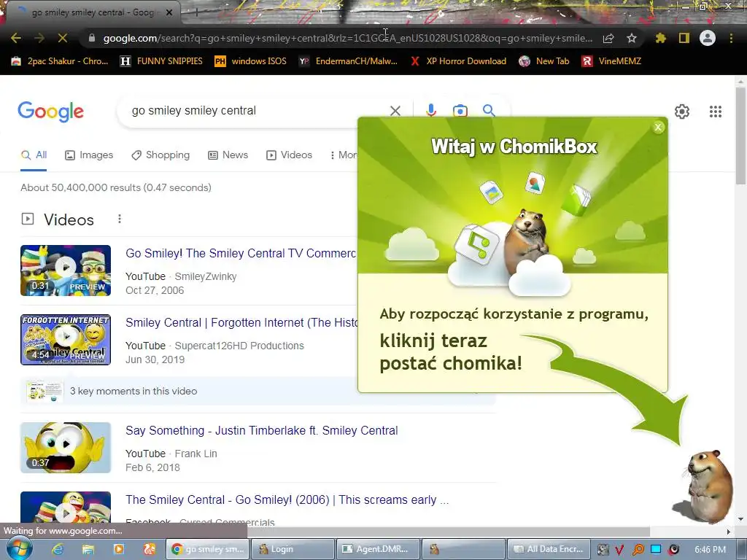Switch to the Images tab
The width and height of the screenshot is (747, 560).
pyautogui.click(x=89, y=155)
